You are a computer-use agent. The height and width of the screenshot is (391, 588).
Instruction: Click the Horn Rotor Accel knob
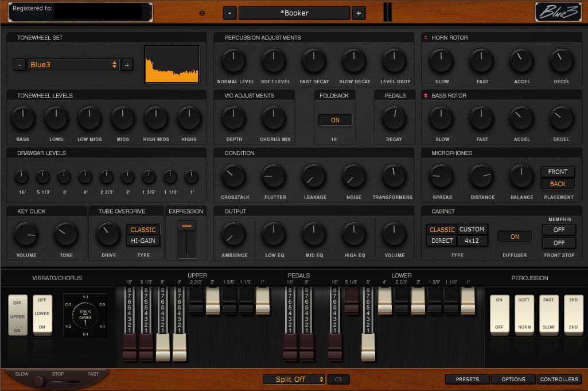521,61
